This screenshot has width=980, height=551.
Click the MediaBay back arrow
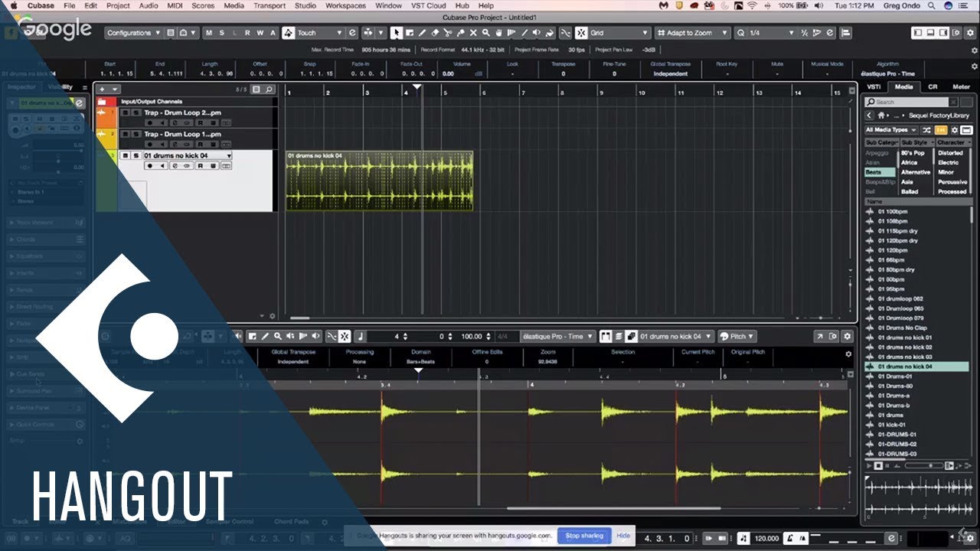click(870, 116)
